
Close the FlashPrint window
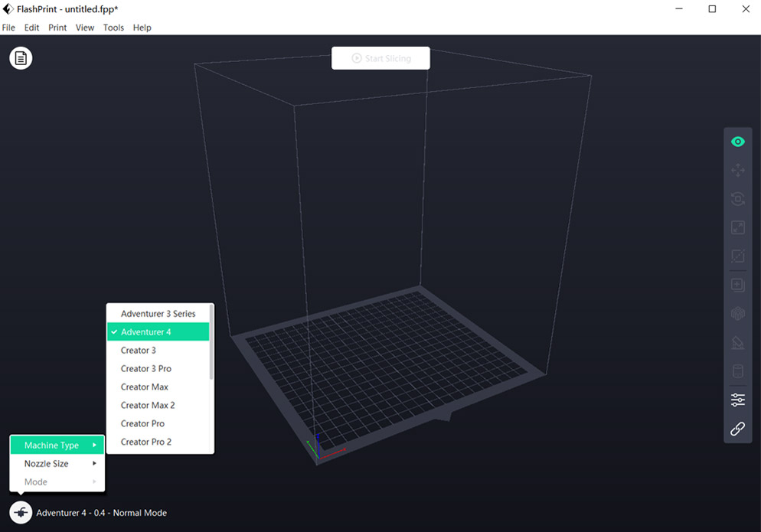[x=746, y=8]
